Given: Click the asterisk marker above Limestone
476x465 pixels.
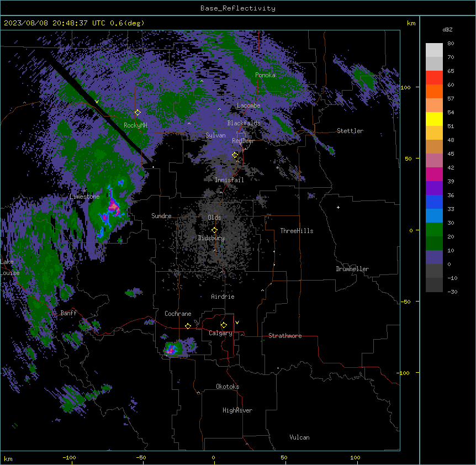Looking at the screenshot, I should coord(84,191).
